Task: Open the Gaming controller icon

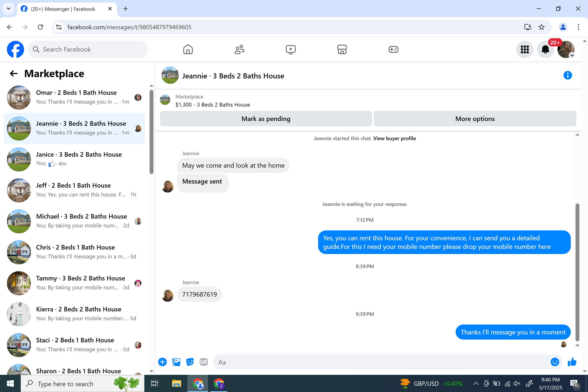Action: pos(393,49)
